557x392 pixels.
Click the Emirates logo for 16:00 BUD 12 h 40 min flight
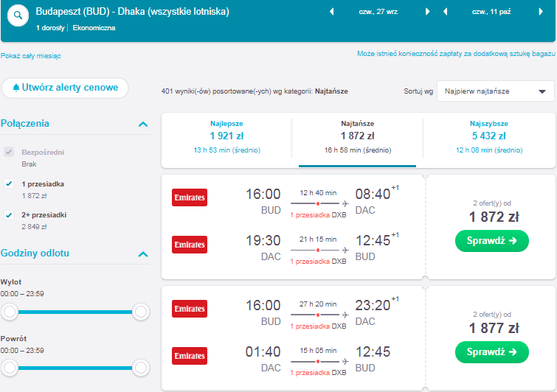click(x=190, y=197)
